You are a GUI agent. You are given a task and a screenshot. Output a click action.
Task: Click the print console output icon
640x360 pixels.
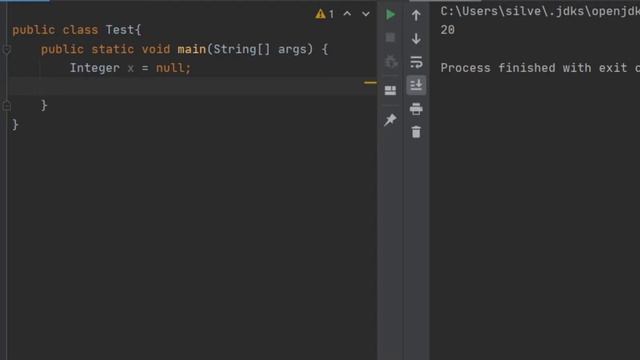pyautogui.click(x=416, y=109)
